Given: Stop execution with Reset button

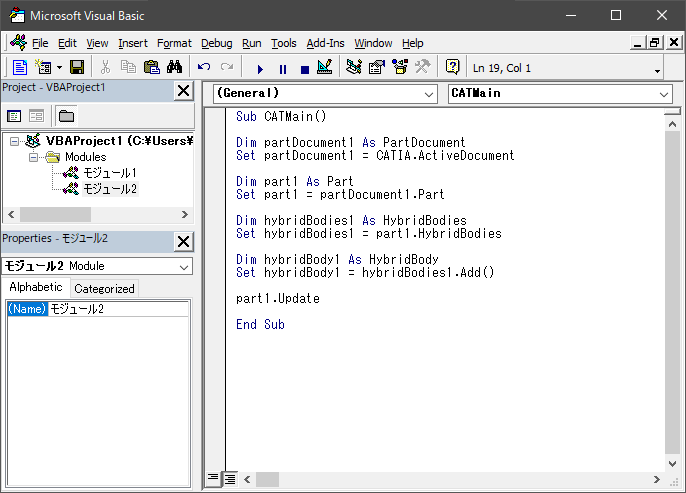Looking at the screenshot, I should pos(305,69).
